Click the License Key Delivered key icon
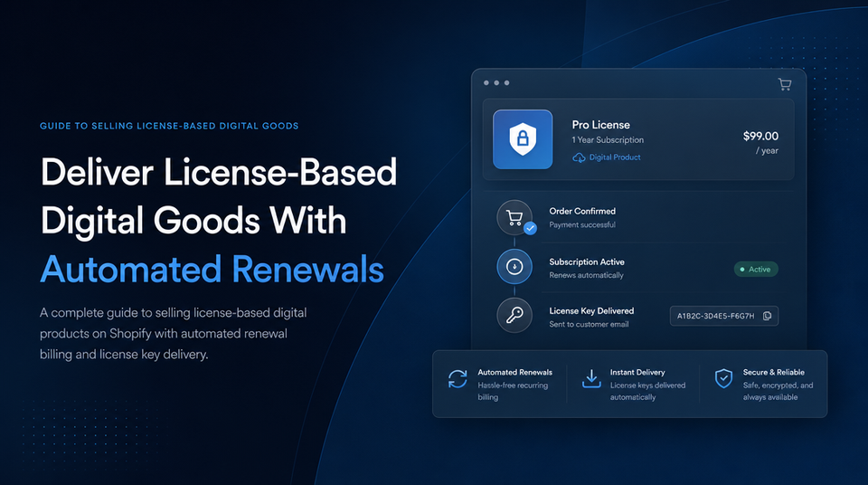This screenshot has height=485, width=868. [x=514, y=316]
